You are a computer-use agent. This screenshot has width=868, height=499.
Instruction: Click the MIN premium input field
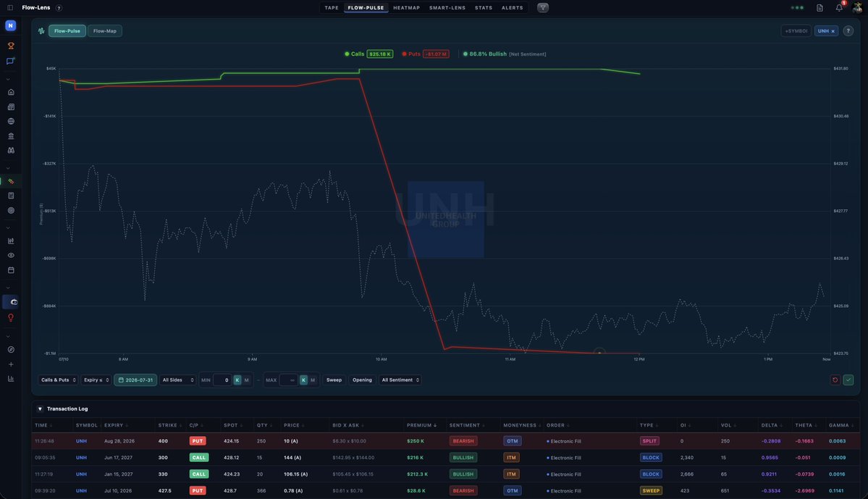(x=222, y=380)
